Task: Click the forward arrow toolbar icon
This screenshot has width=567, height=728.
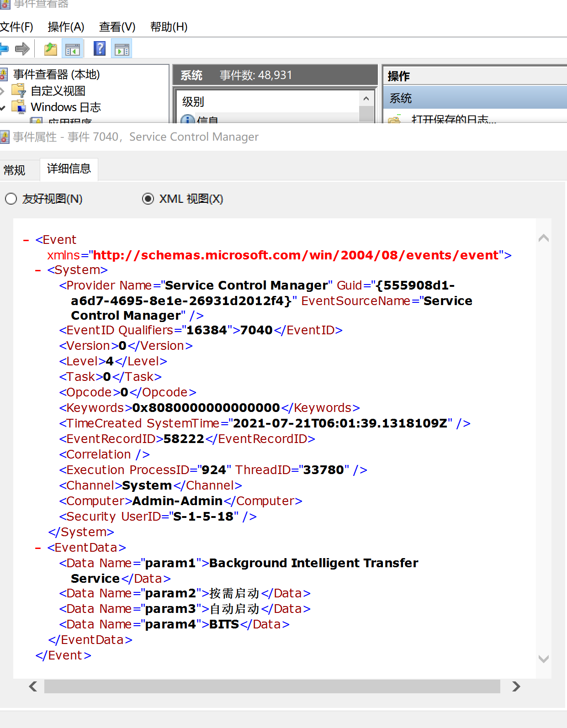Action: 22,48
